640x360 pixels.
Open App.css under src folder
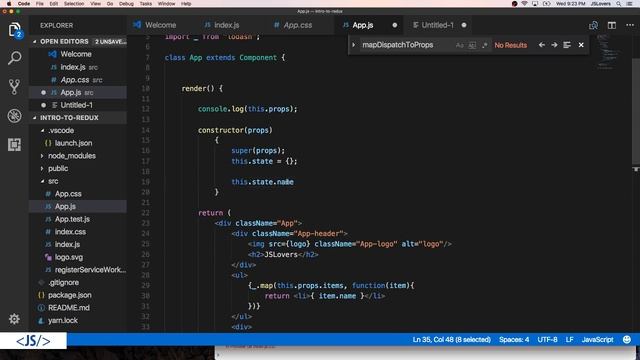coord(68,194)
